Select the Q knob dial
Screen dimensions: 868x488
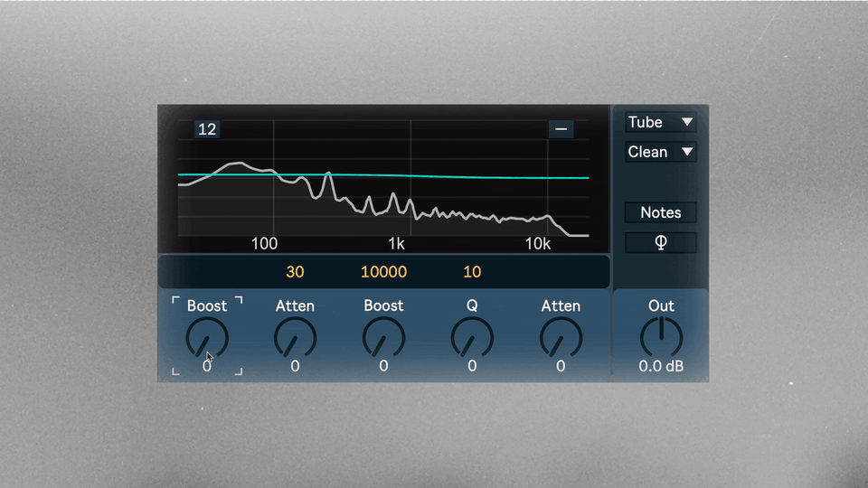472,338
